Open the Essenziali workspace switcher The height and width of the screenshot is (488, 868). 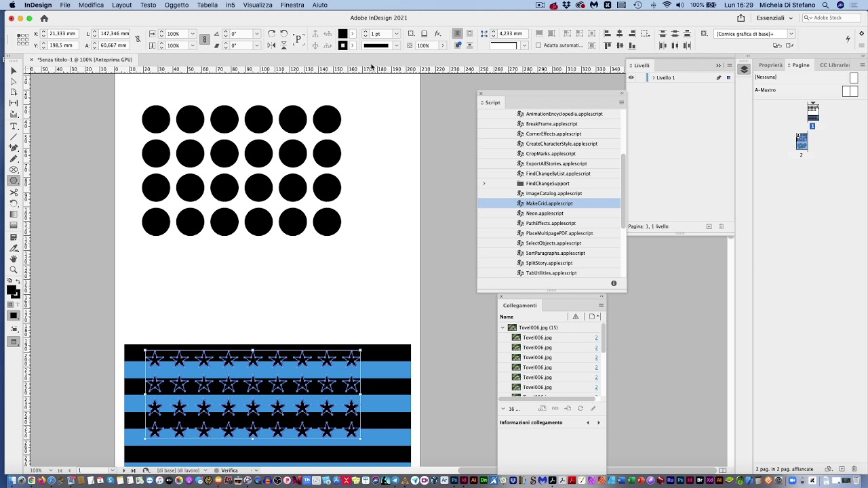[774, 18]
